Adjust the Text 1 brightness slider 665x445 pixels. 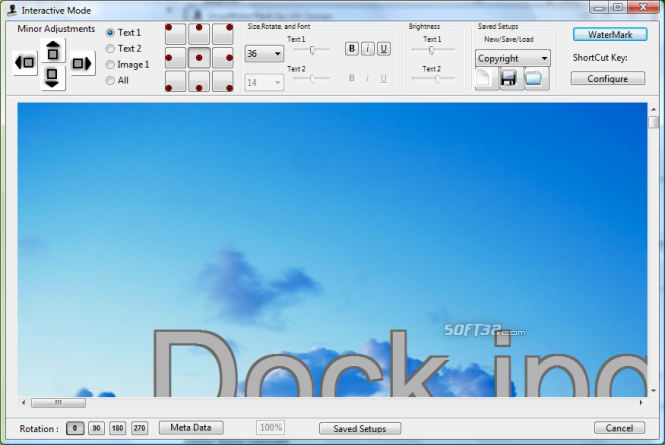[433, 50]
